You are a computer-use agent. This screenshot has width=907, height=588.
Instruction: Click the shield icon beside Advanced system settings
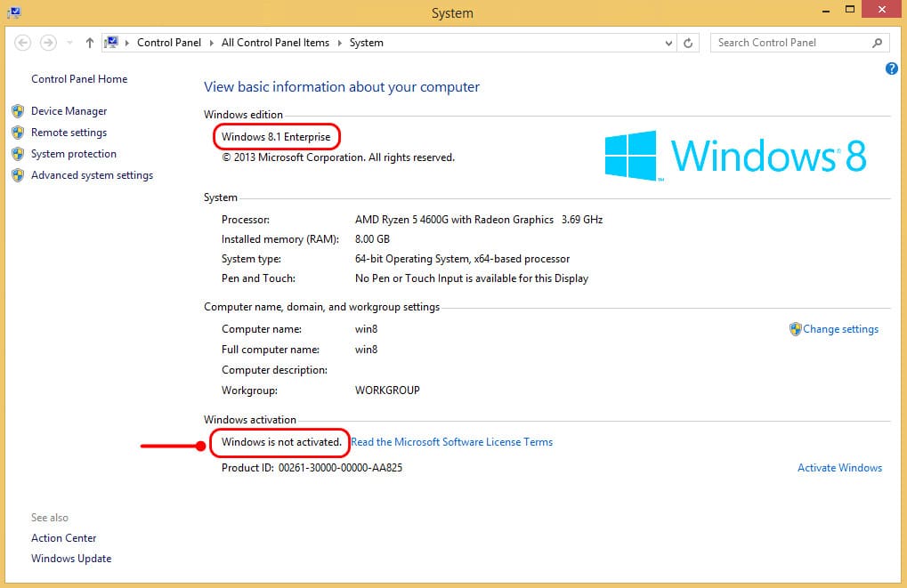tap(18, 175)
